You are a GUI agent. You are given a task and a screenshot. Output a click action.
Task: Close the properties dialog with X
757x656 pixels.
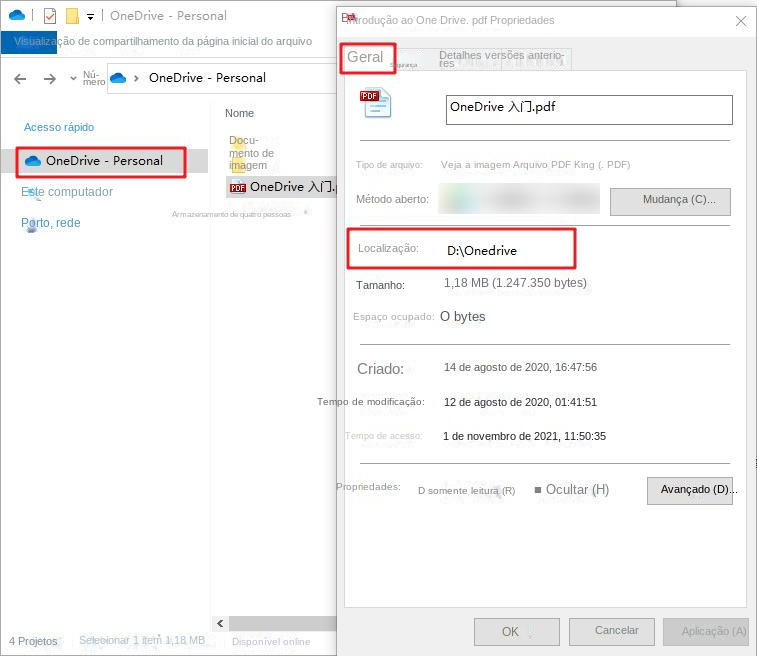coord(741,21)
